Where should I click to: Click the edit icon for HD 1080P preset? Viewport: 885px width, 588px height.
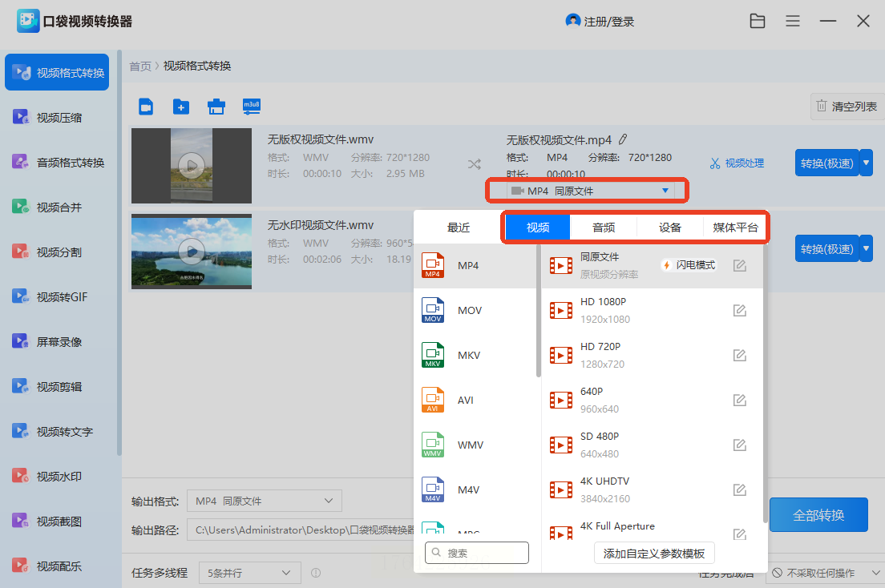740,310
